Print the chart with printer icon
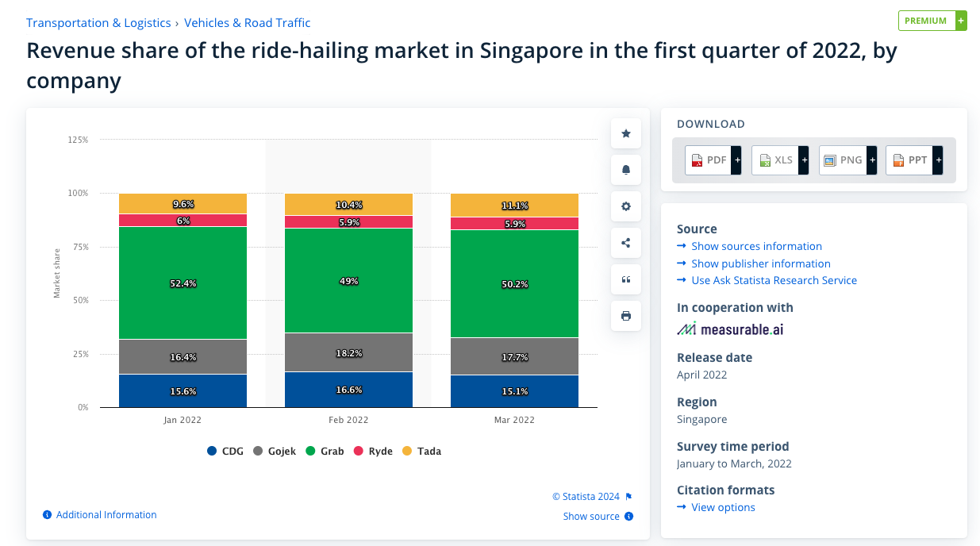The width and height of the screenshot is (980, 546). click(626, 316)
